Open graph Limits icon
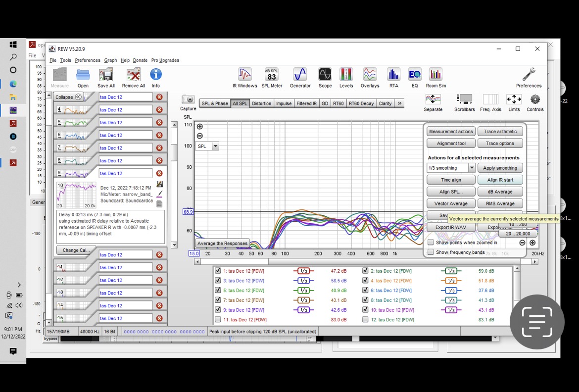Screen dimensions: 579x392 pos(514,102)
